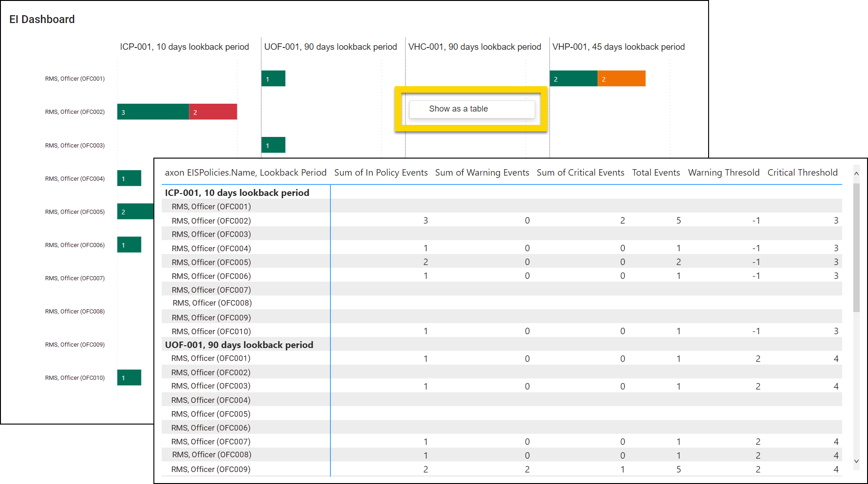Click the EI Dashboard title

tap(42, 19)
